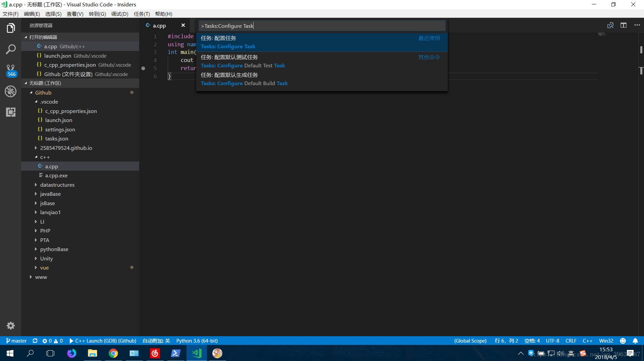Viewport: 644px width, 361px height.
Task: Open tasks.json in explorer tree
Action: click(x=57, y=139)
